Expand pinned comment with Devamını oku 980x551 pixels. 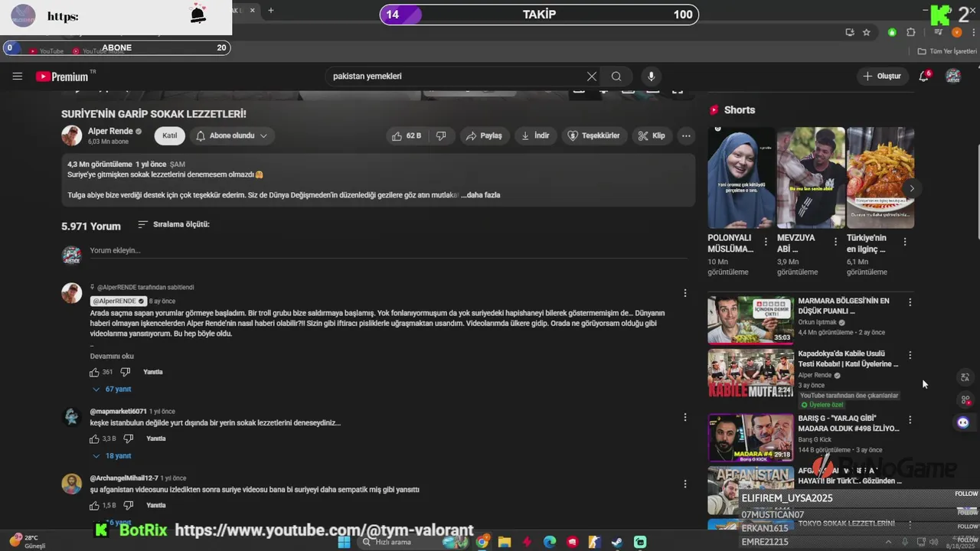click(112, 356)
